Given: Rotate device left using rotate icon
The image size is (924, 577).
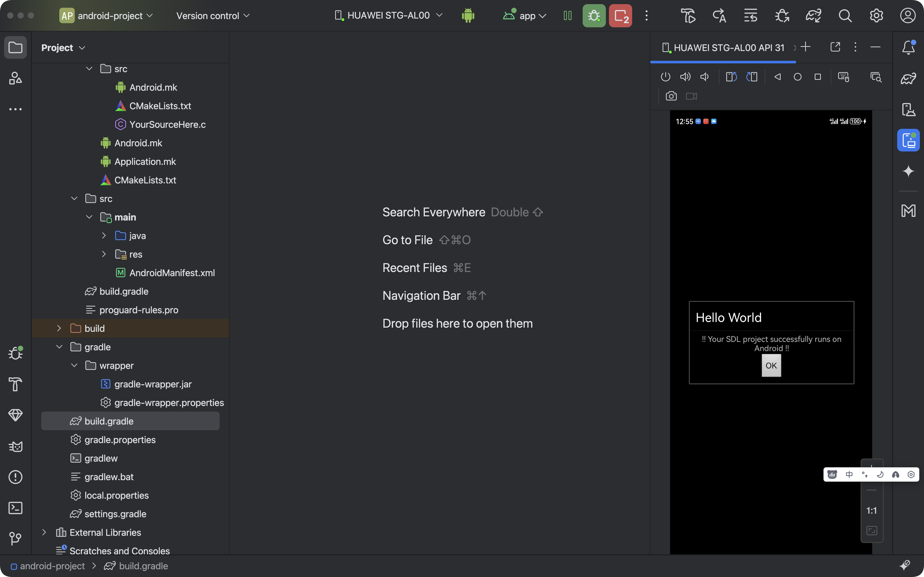Looking at the screenshot, I should [x=731, y=77].
